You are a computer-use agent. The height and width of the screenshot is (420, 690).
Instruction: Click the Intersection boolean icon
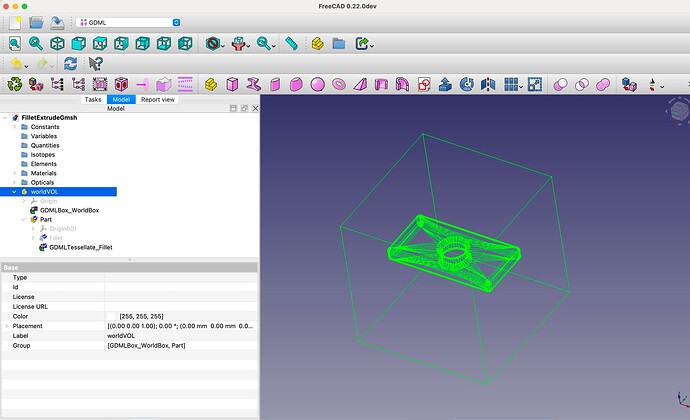click(x=582, y=84)
